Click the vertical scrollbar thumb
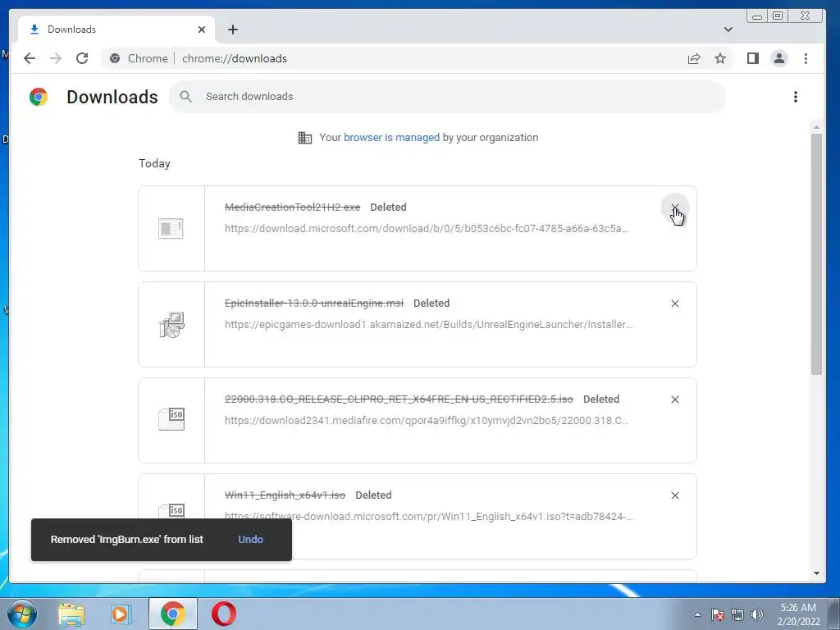 [816, 254]
